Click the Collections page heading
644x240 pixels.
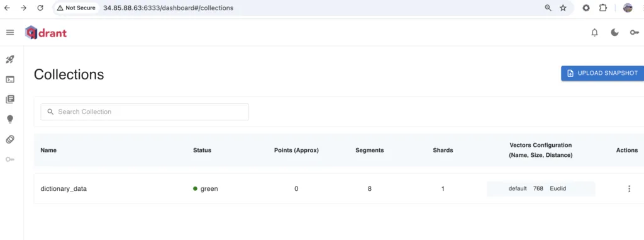[69, 74]
